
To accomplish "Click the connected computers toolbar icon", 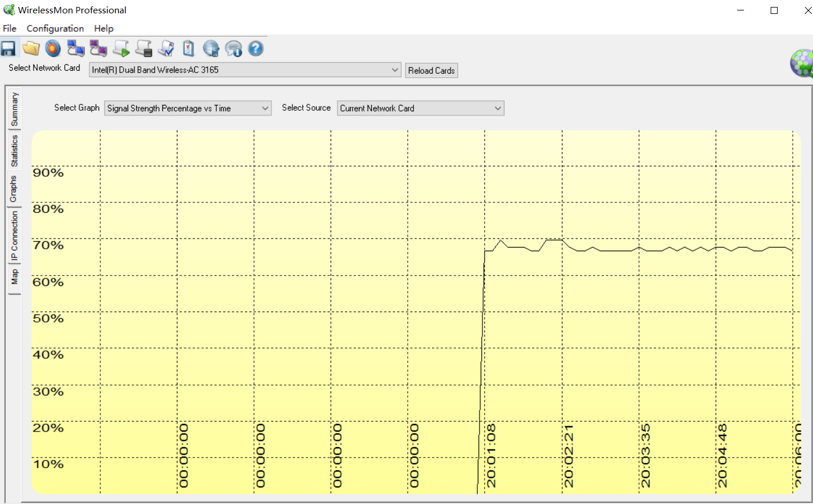I will [76, 49].
